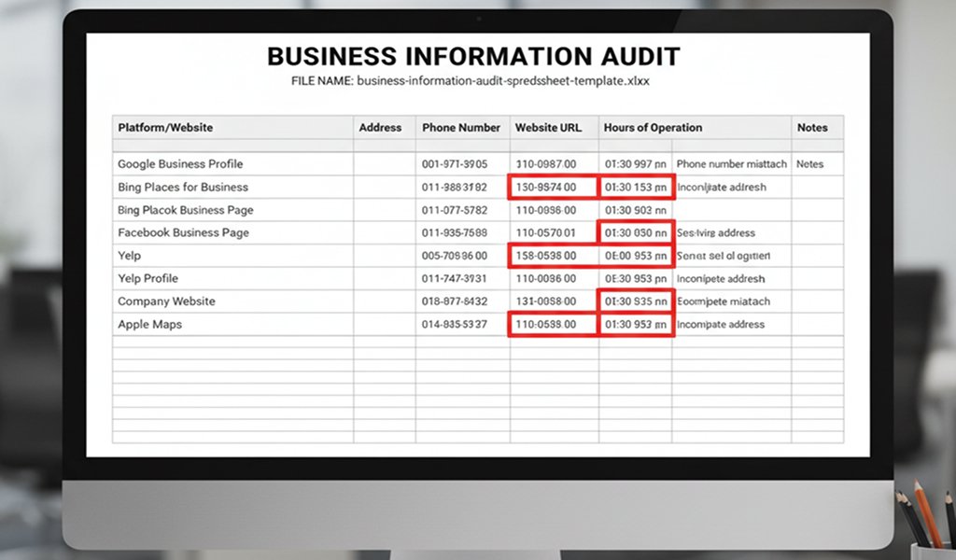Image resolution: width=956 pixels, height=560 pixels.
Task: Click the Facebook Business Page platform cell
Action: click(232, 232)
